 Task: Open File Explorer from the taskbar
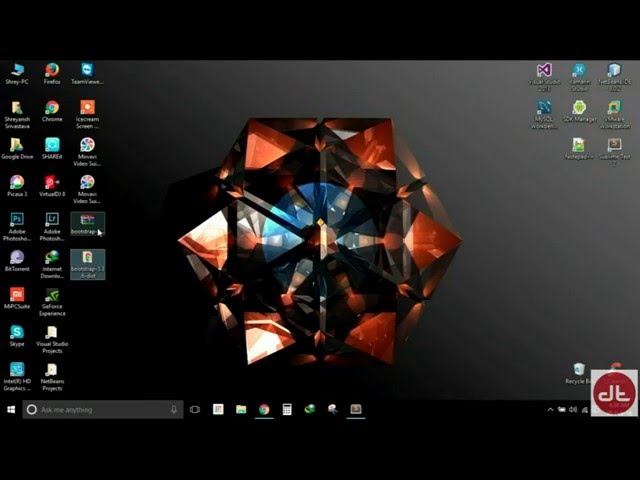click(x=241, y=409)
